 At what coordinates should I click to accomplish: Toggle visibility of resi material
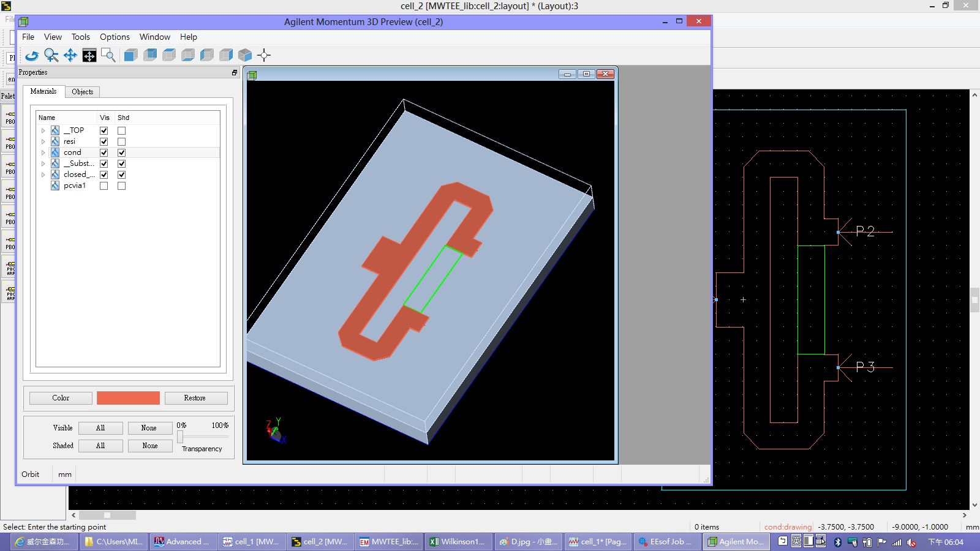(104, 141)
